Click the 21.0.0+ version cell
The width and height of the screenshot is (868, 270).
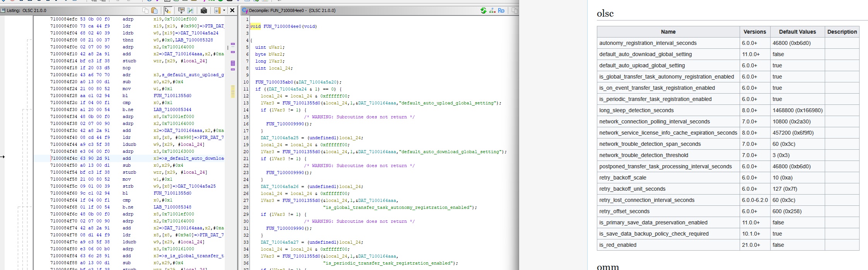pyautogui.click(x=755, y=245)
